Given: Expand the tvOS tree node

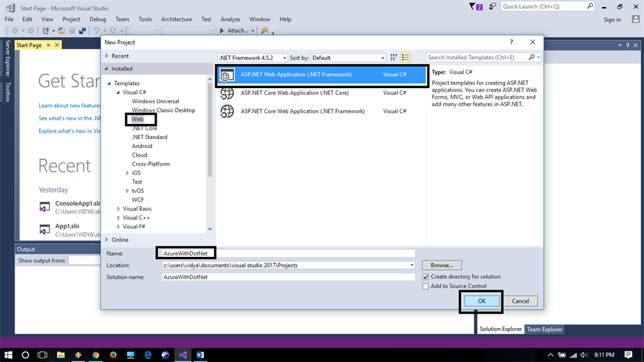Looking at the screenshot, I should pos(127,191).
